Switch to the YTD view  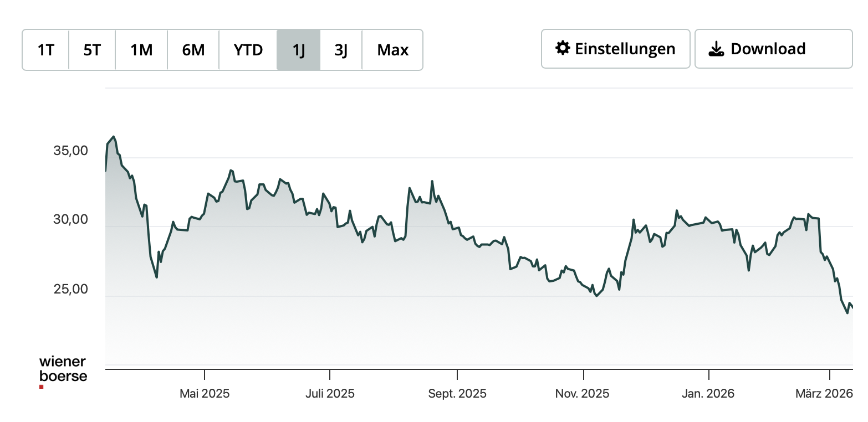(x=248, y=50)
